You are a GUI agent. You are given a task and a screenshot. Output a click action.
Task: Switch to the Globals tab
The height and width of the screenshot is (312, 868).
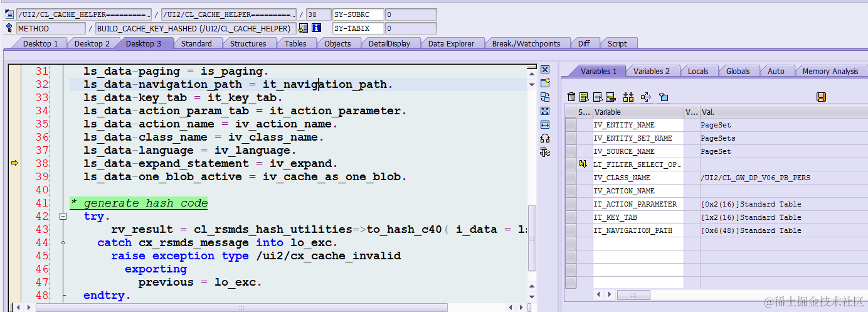[x=738, y=71]
